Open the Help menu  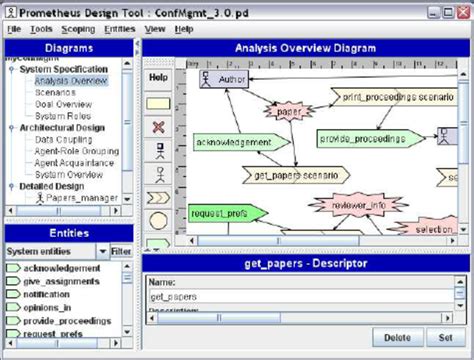tap(184, 29)
